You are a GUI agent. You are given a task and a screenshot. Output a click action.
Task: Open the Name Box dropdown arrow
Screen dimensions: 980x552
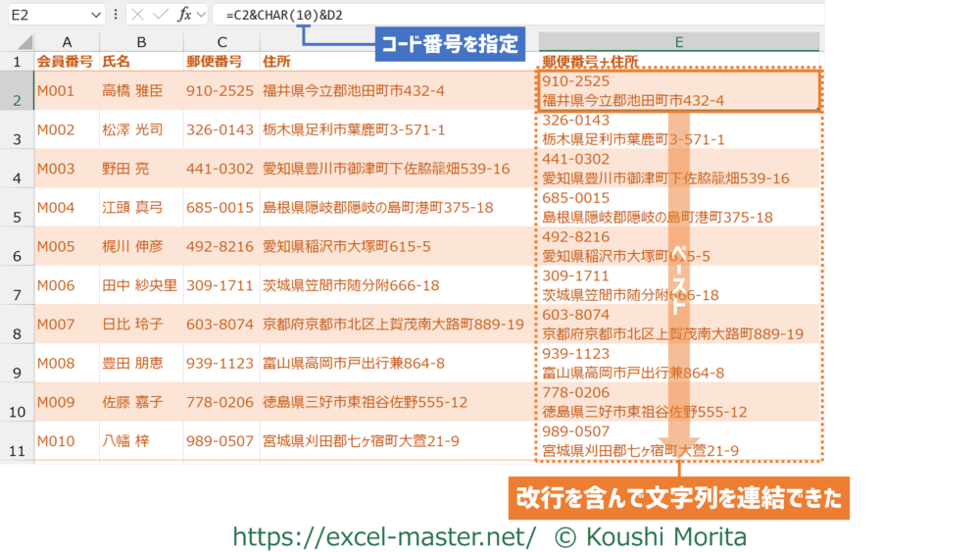coord(95,15)
